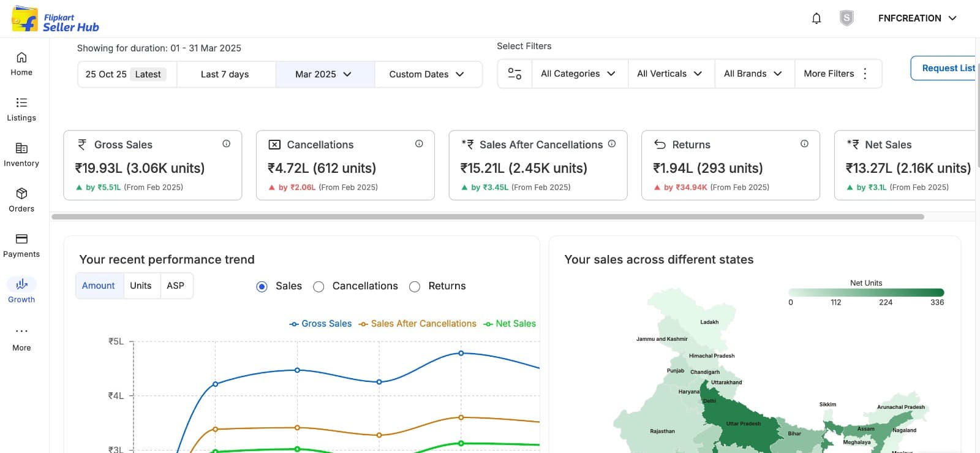Select the Last 7 days range
The height and width of the screenshot is (453, 980).
point(225,74)
